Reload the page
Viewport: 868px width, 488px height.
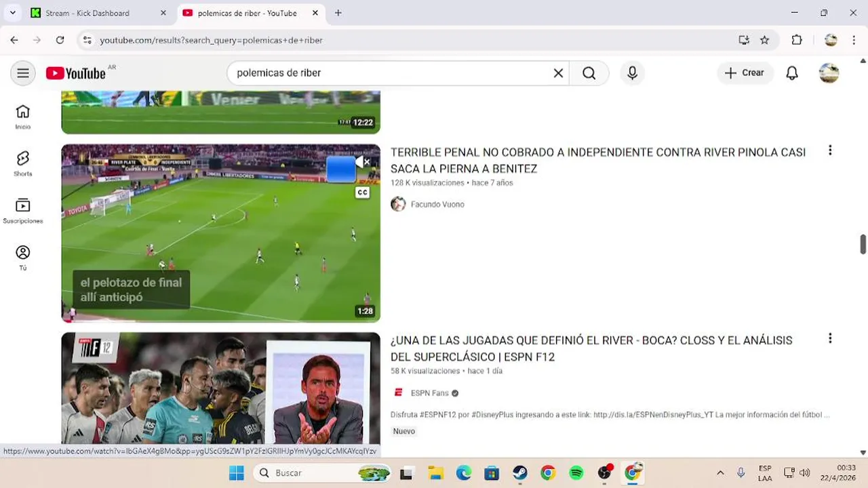click(60, 40)
